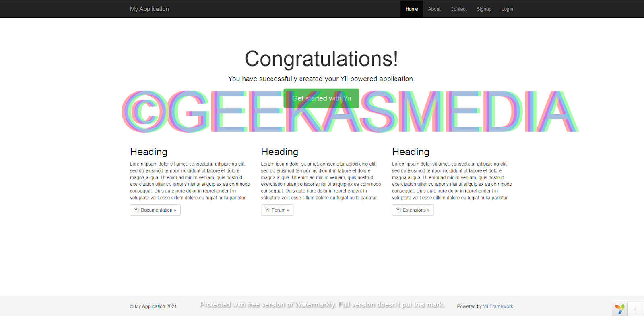Expand the debug toolbar arrow
Viewport: 644px width, 316px height.
pos(636,309)
